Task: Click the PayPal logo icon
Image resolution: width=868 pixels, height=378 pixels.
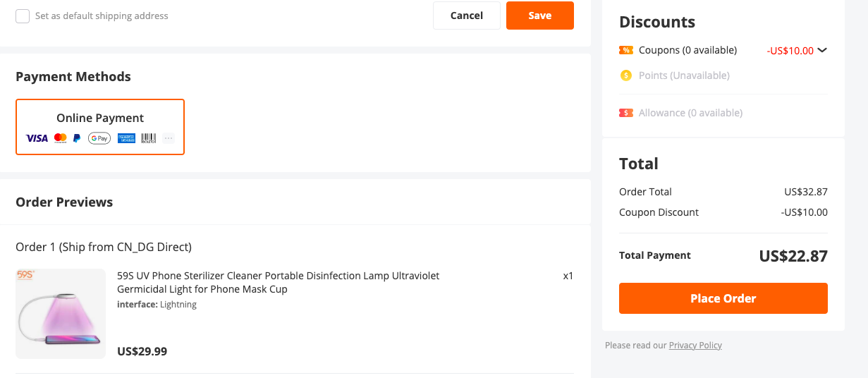Action: coord(77,138)
